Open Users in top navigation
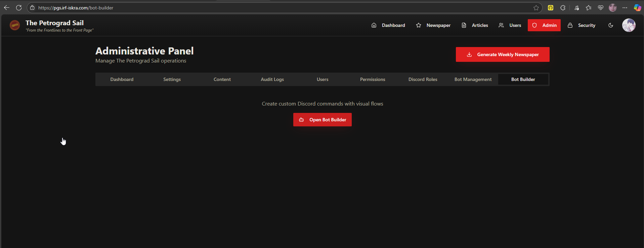The width and height of the screenshot is (644, 248). click(510, 25)
